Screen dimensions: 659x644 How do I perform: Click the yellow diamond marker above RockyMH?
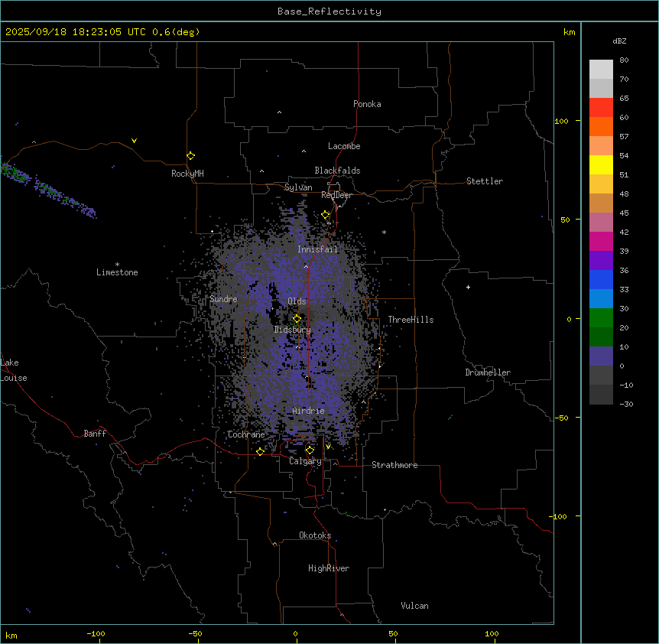(190, 155)
